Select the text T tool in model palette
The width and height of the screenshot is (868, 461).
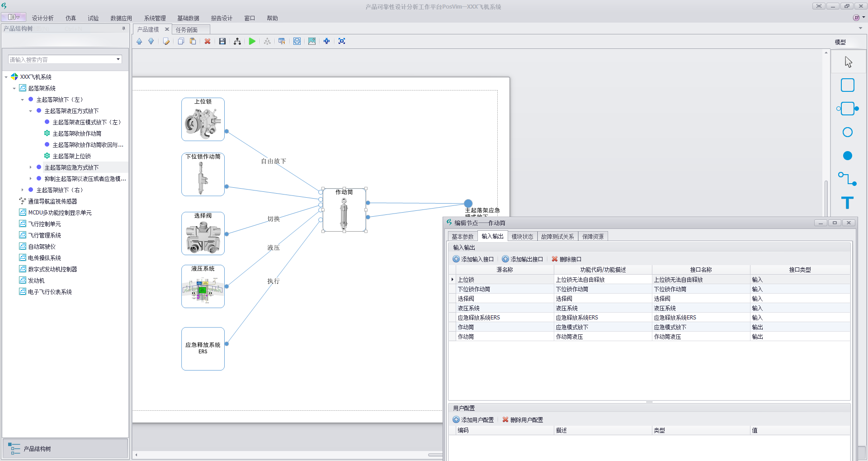pyautogui.click(x=847, y=202)
